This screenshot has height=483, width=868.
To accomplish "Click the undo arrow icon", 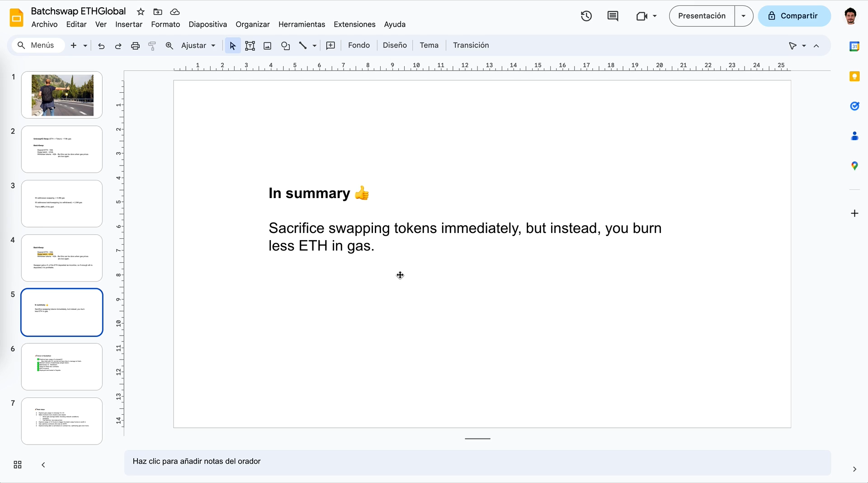I will (x=101, y=46).
